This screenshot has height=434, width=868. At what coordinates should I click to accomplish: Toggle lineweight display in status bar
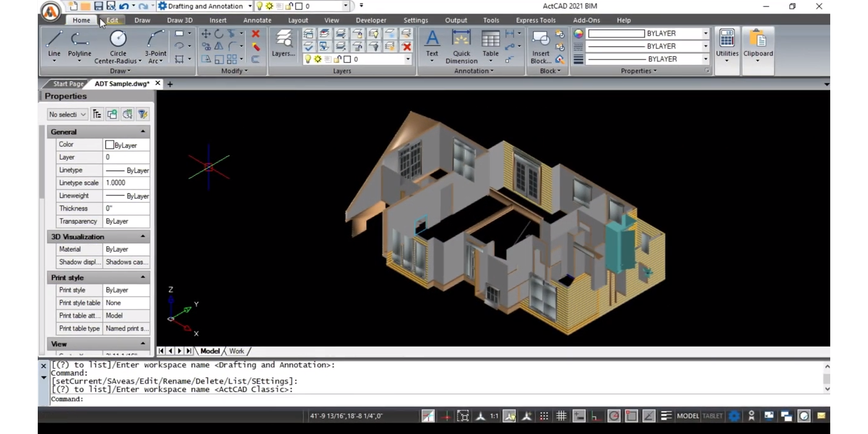click(x=666, y=416)
